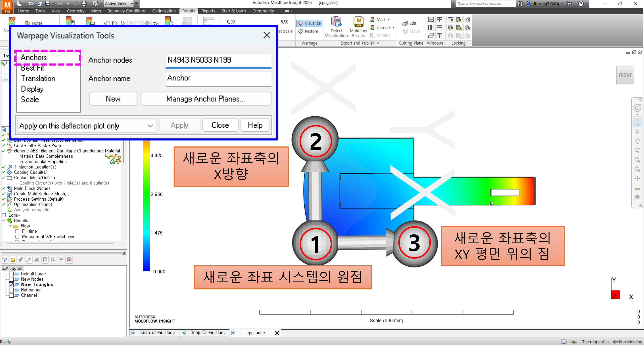The height and width of the screenshot is (345, 644).
Task: Click the New Layer icon in Layers toolbar
Action: (5, 260)
